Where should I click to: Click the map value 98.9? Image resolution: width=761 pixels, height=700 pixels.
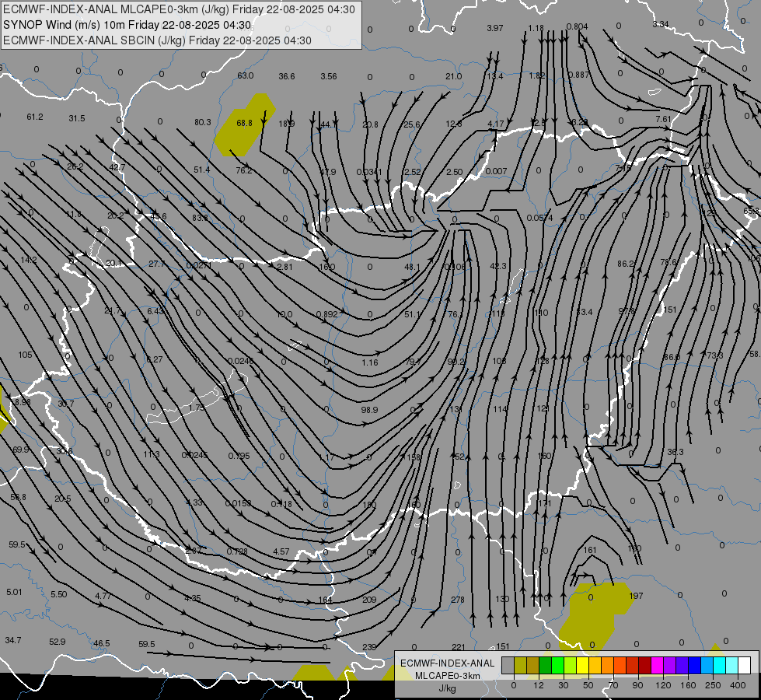click(369, 410)
